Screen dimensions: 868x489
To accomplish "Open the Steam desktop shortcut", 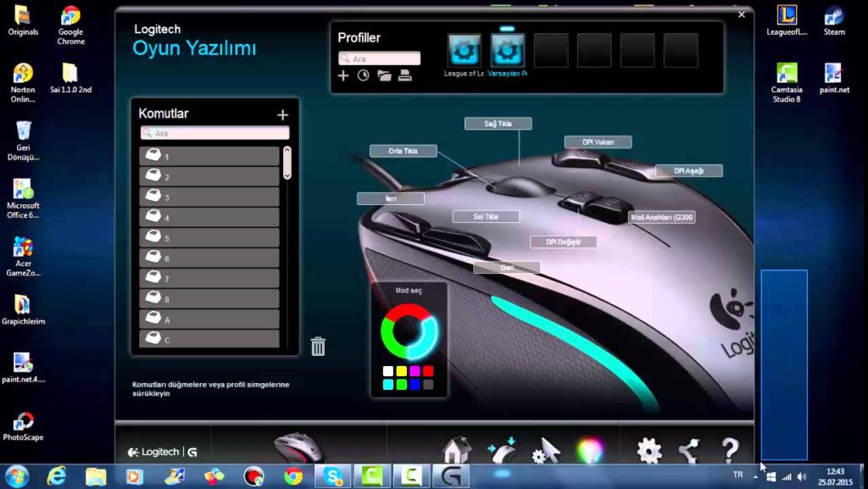I will pyautogui.click(x=834, y=21).
